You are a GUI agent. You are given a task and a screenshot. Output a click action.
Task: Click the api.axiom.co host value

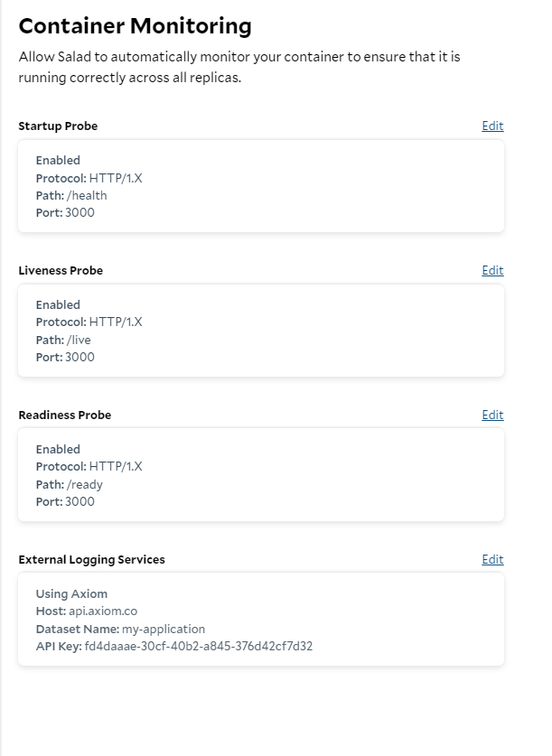pyautogui.click(x=103, y=611)
